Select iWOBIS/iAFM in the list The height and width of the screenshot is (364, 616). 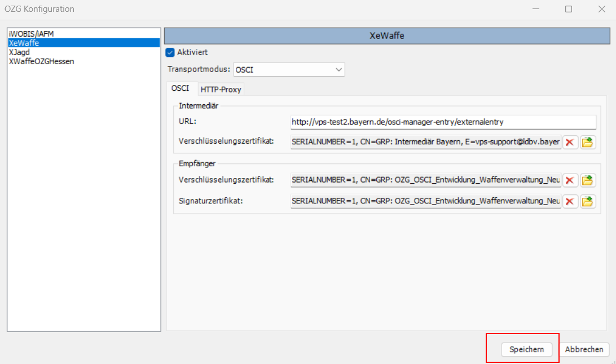(32, 34)
